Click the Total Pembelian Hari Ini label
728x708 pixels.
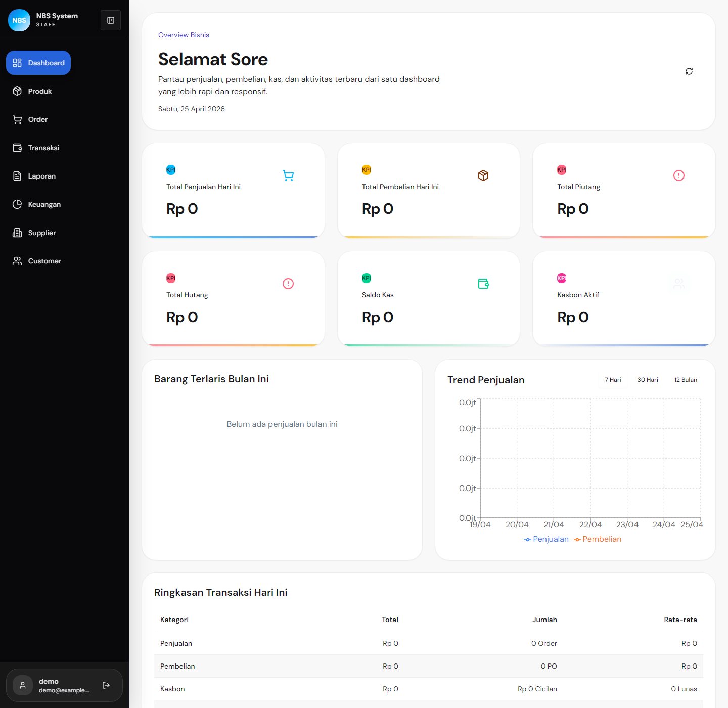pyautogui.click(x=400, y=187)
